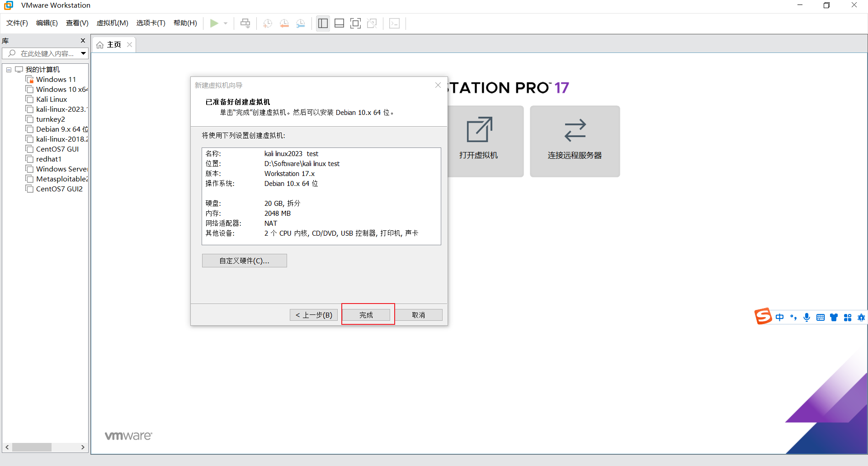Select CentOS7 GUI virtual machine
This screenshot has height=466, width=868.
(x=57, y=149)
